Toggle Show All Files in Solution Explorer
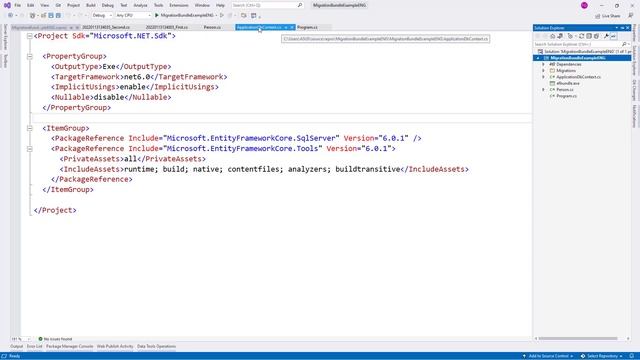 click(596, 36)
